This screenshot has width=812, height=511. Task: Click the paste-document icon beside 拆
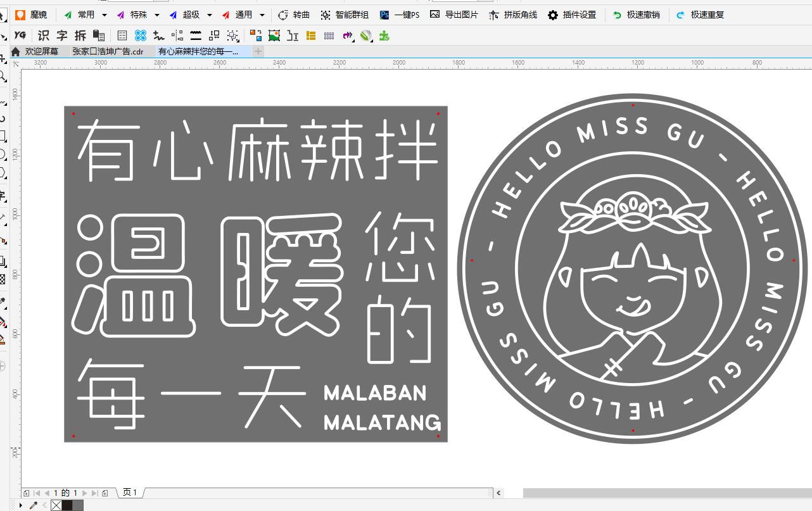98,35
